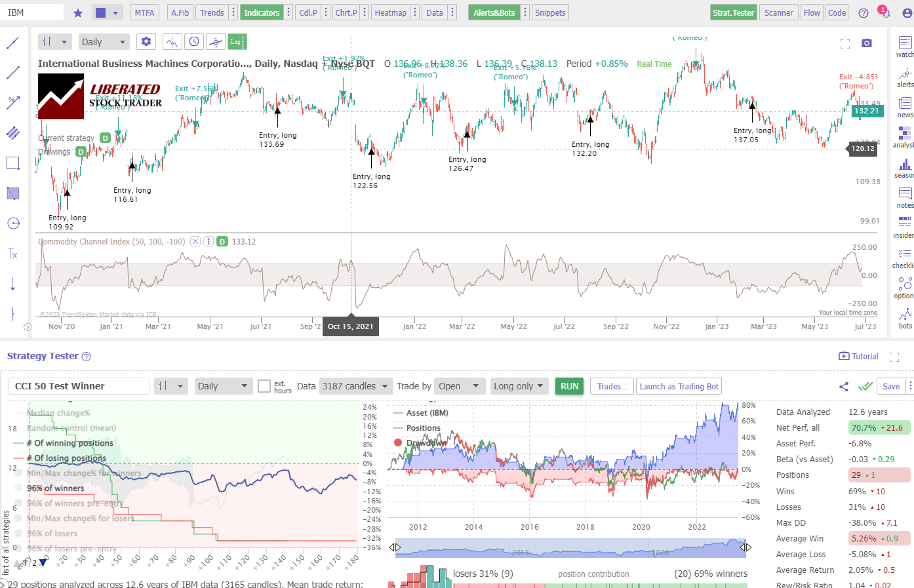Open the Scanner
914x588 pixels.
778,12
